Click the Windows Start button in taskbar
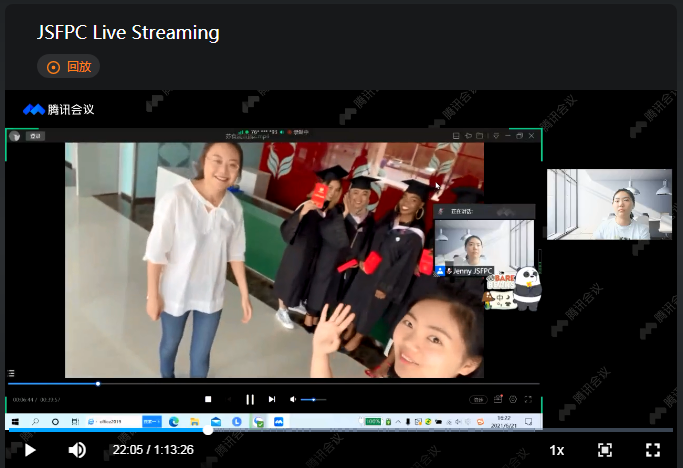 pyautogui.click(x=13, y=422)
